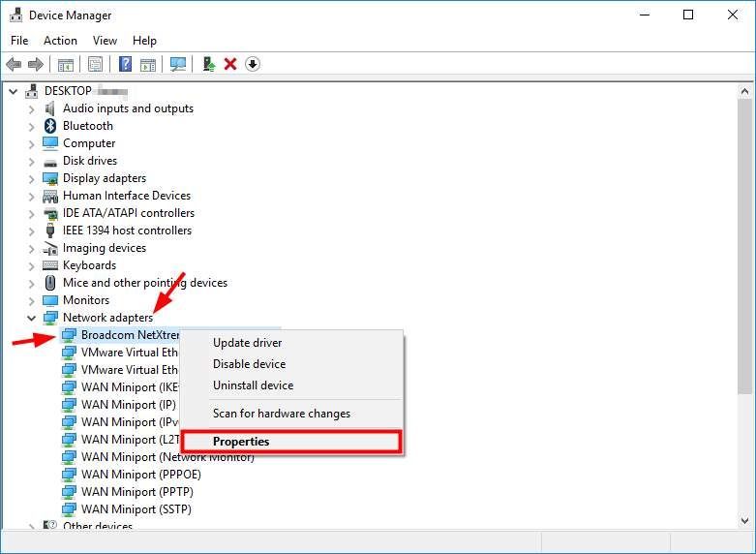
Task: Click the red X Uninstall device icon
Action: coord(230,64)
